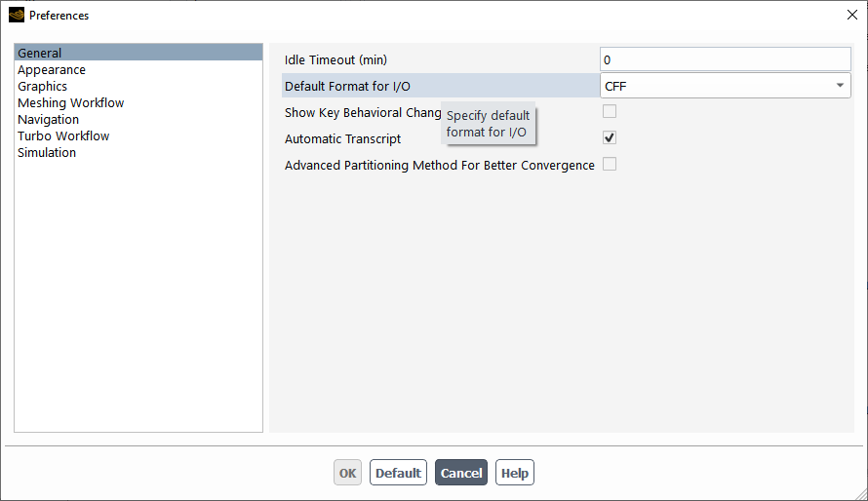Expand the Default Format for I/O dropdown arrow
This screenshot has width=868, height=501.
(840, 86)
